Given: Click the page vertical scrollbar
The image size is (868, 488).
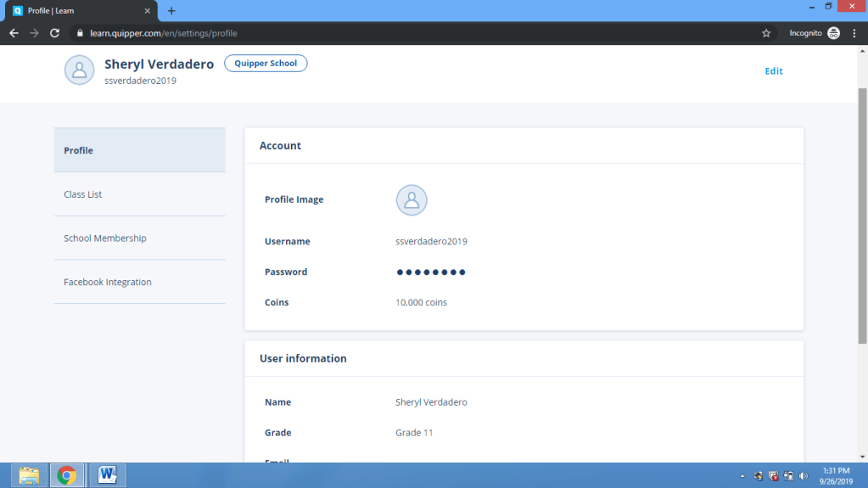Looking at the screenshot, I should (x=862, y=212).
